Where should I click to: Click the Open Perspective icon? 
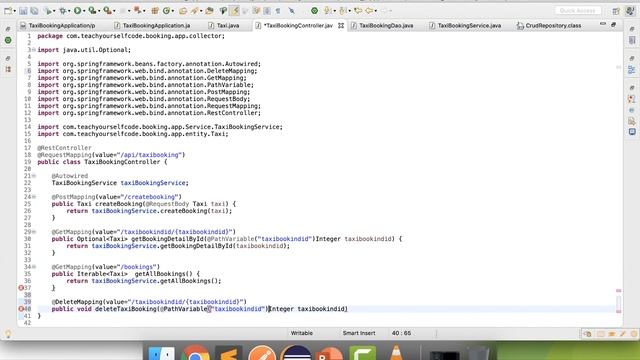[x=616, y=11]
